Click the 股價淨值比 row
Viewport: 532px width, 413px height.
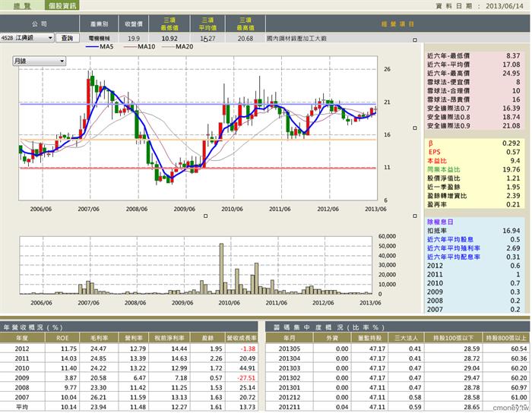pyautogui.click(x=473, y=178)
